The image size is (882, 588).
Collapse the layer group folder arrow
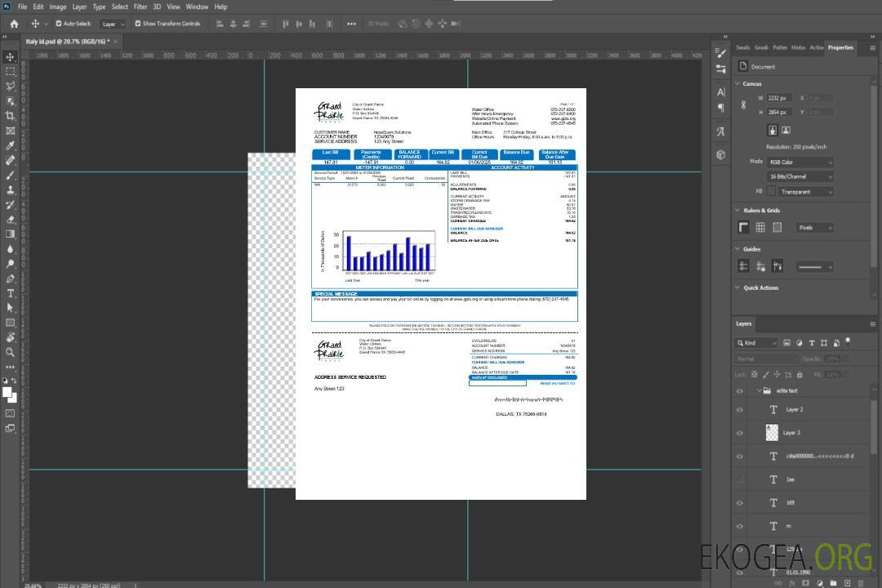pyautogui.click(x=756, y=390)
